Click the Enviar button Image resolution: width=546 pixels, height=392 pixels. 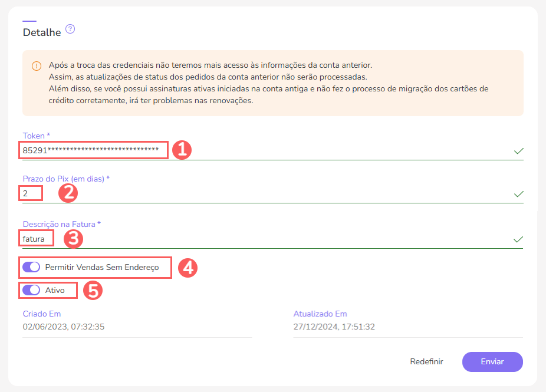492,361
